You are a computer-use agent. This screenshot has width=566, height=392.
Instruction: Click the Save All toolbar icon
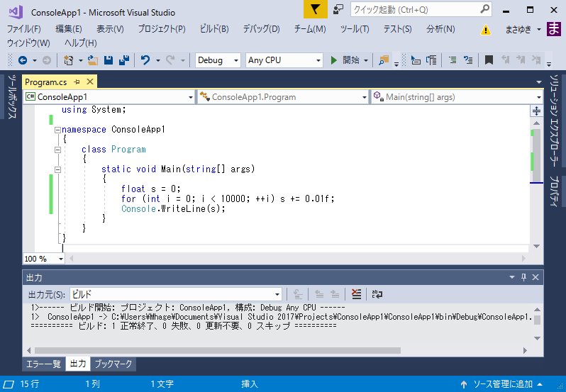point(124,60)
